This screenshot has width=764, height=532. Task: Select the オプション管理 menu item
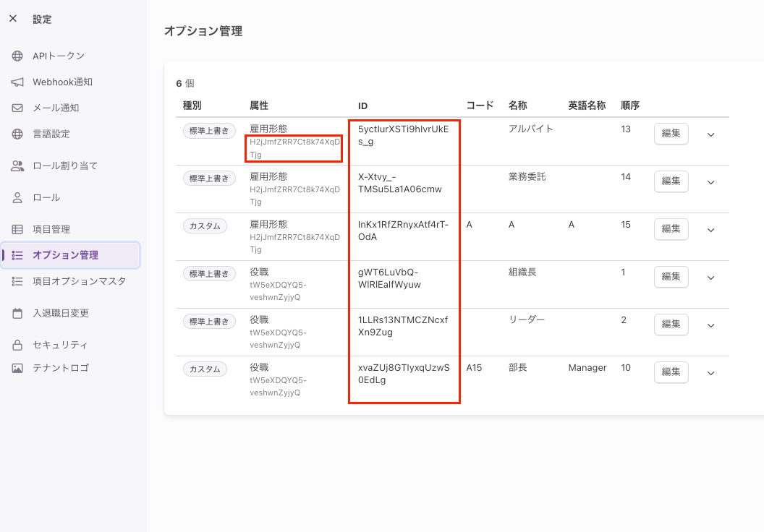click(71, 255)
